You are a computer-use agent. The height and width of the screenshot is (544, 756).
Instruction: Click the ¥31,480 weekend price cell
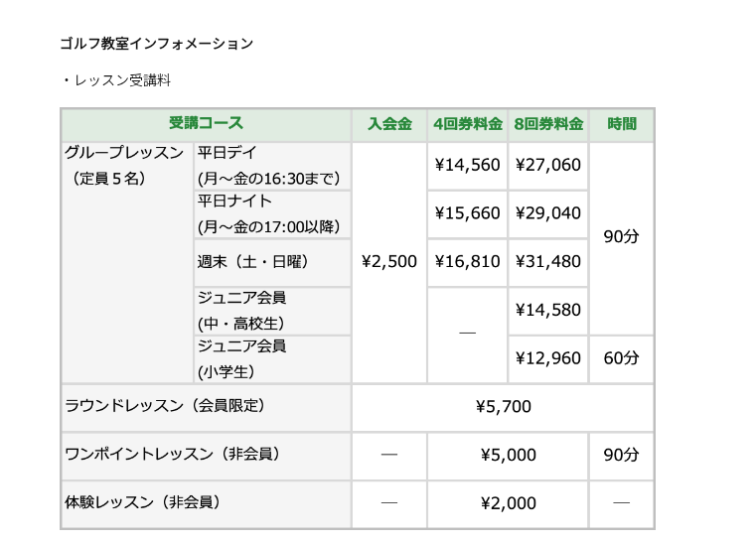point(547,262)
